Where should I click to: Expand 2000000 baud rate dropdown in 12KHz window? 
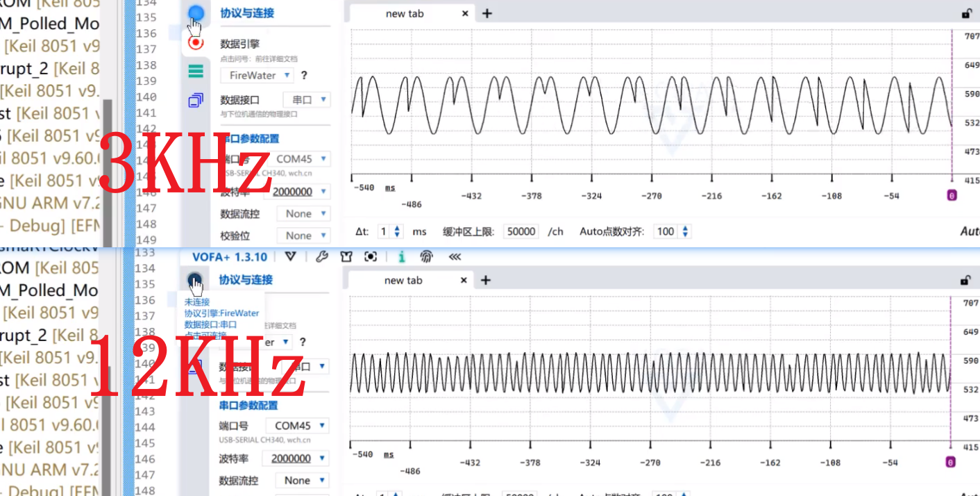point(295,458)
